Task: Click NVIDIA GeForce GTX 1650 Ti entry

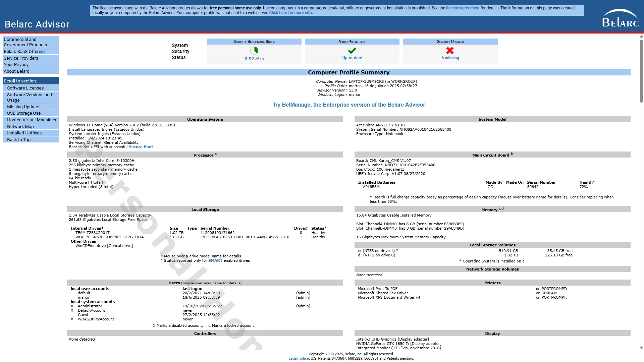Action: pyautogui.click(x=398, y=344)
